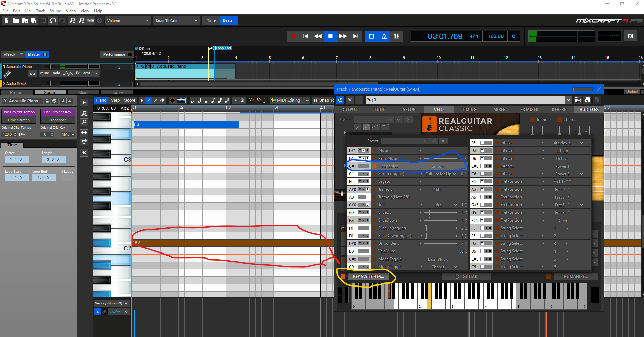Open MIDI settings icon in toolbar
Screen dimensions: 644x337
91,21
